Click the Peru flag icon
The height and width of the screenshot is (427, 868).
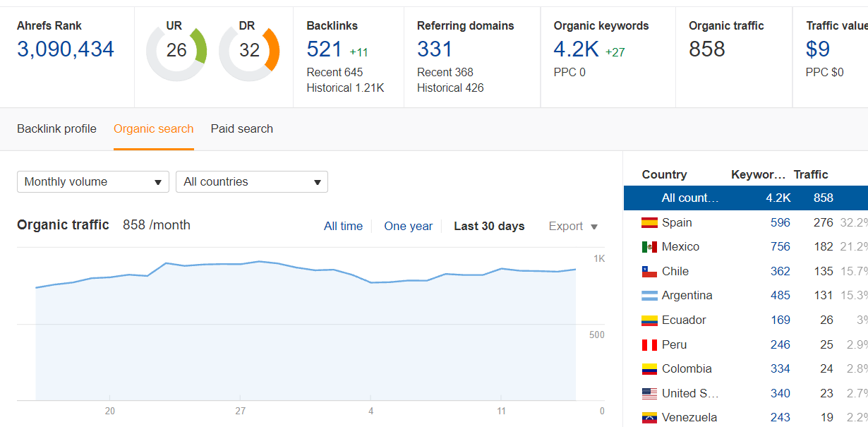click(649, 345)
